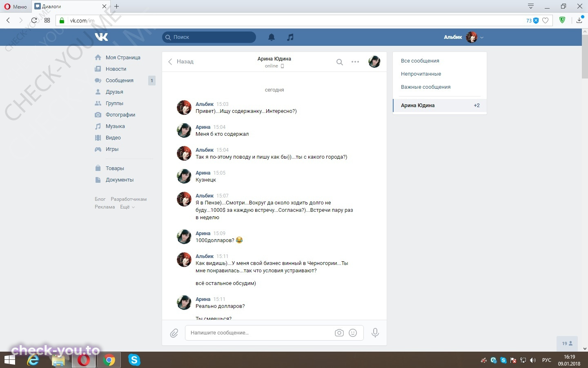Attach photo using camera icon
Screen dimensions: 588x368
[339, 333]
